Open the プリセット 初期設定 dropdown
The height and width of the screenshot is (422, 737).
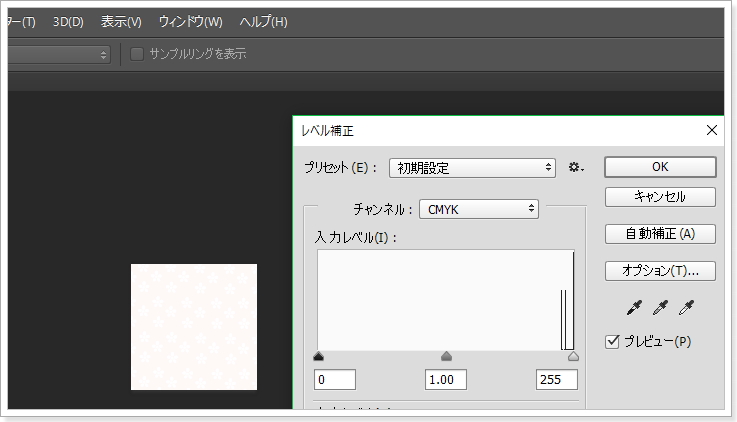coord(472,168)
